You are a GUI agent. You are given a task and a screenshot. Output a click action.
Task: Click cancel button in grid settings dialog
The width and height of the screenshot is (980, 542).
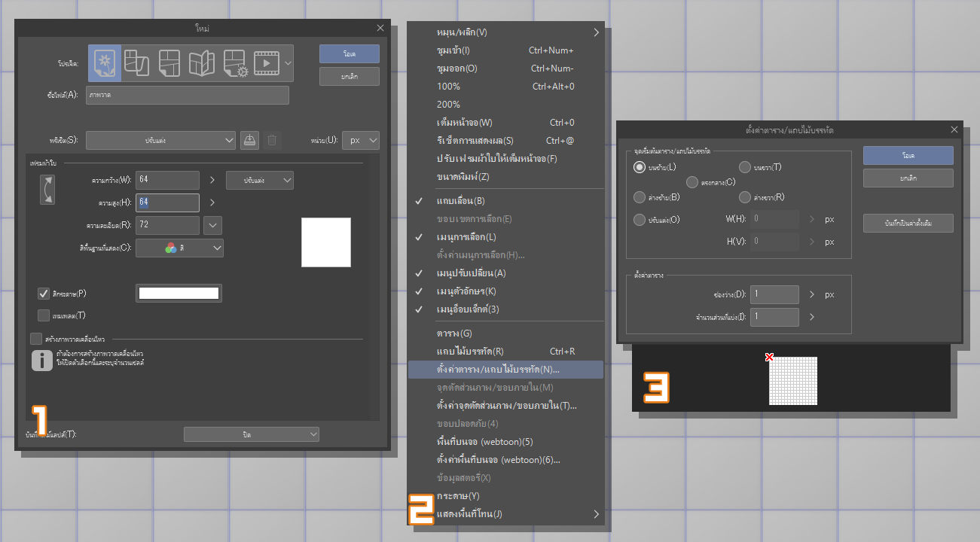point(908,178)
